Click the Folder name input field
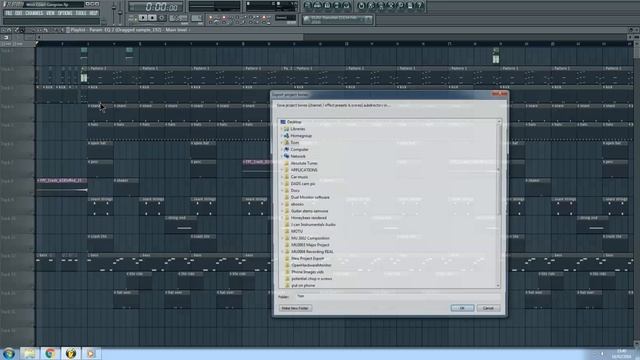Image resolution: width=640 pixels, height=360 pixels. [x=397, y=296]
